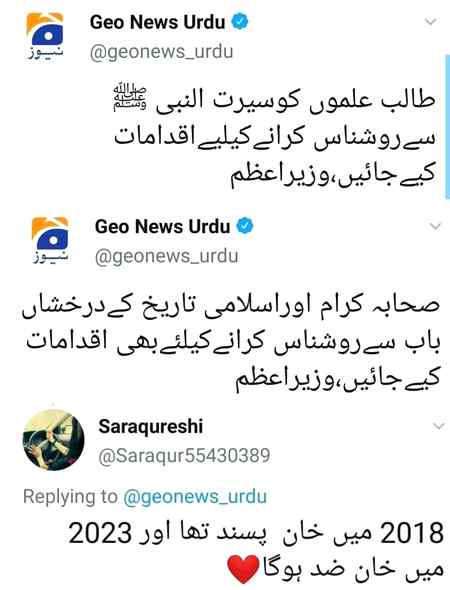Expand the options chevron on Saraqureshi's reply
The height and width of the screenshot is (590, 450).
(x=439, y=426)
